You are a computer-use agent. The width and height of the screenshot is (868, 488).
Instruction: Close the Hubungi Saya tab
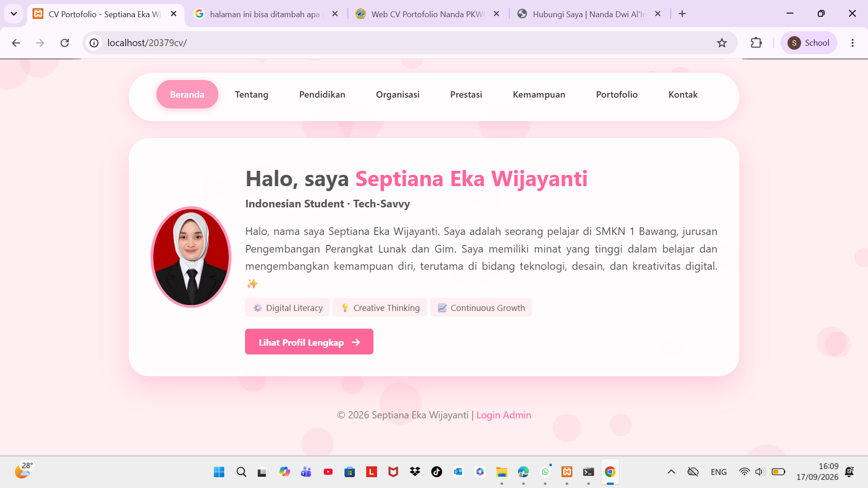[x=658, y=14]
